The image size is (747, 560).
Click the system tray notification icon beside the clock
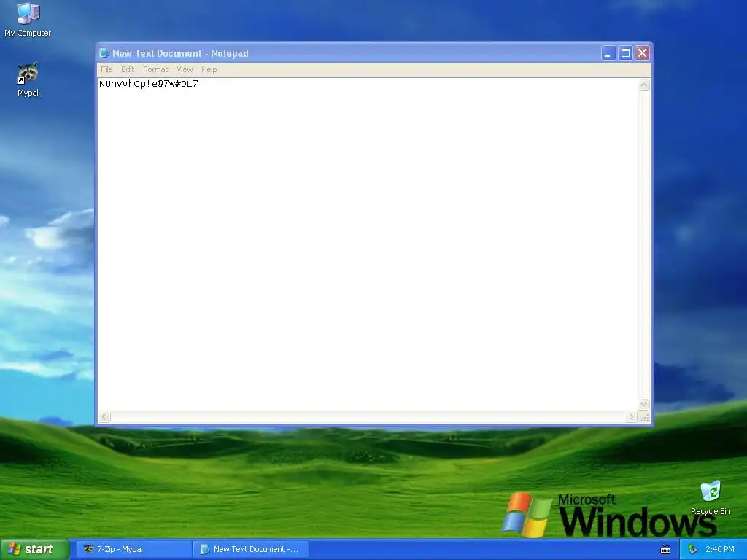pos(693,550)
